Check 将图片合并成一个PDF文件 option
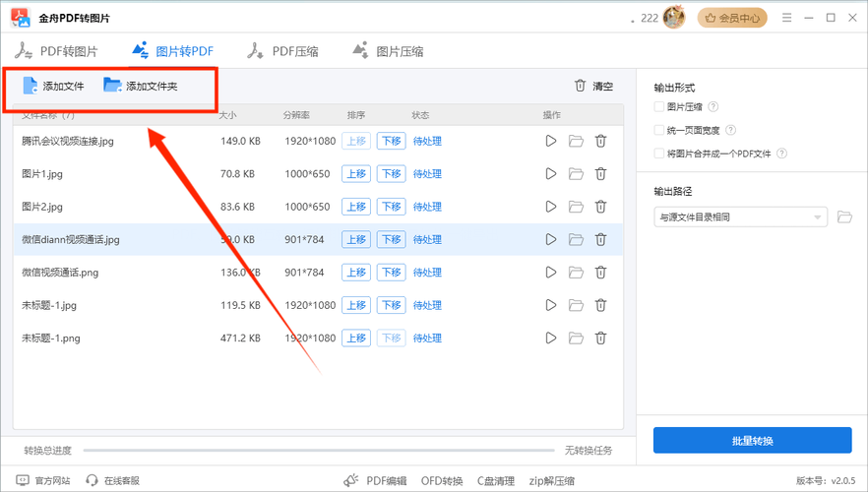868x492 pixels. pos(659,154)
